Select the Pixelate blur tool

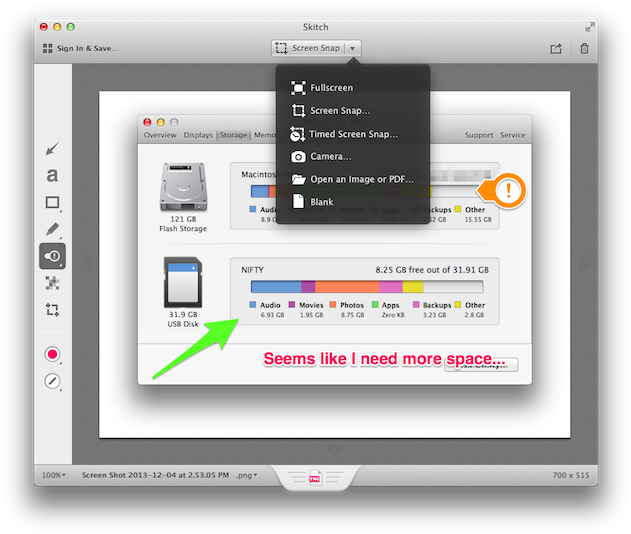[52, 283]
